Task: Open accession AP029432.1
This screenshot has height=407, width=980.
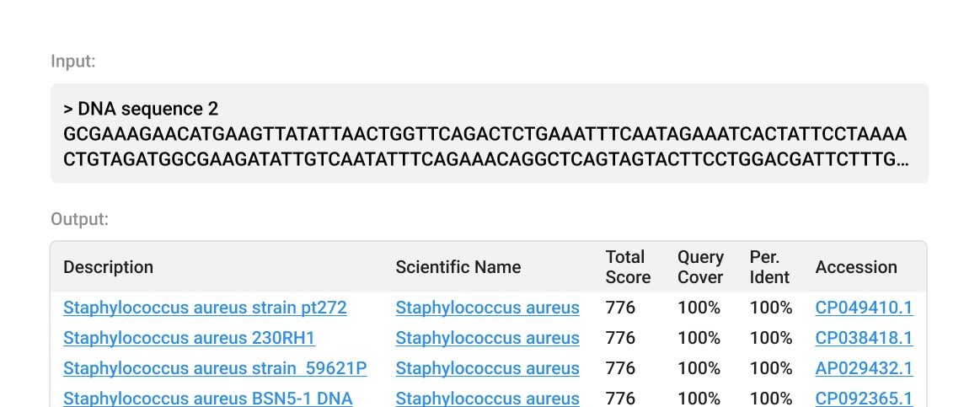Action: point(864,368)
